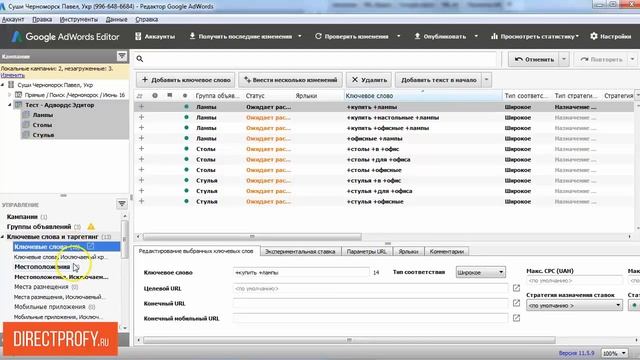Open the dropdown arrow beside Опубликовать

[x=476, y=36]
